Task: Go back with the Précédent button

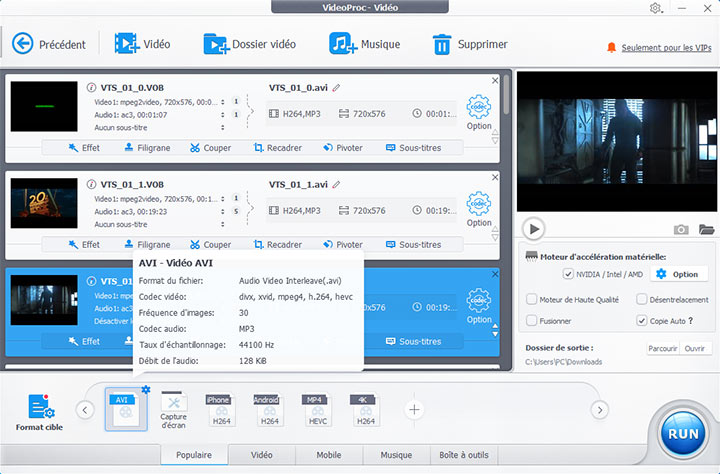Action: (48, 44)
